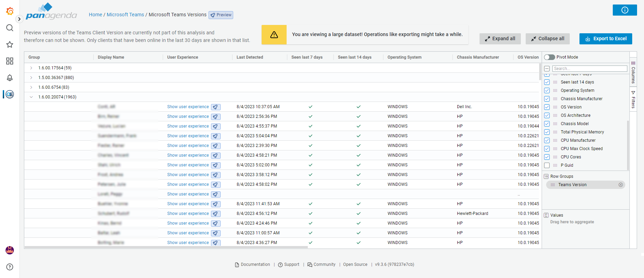This screenshot has width=644, height=278.
Task: Click rocket icon in the 8/4/2023 11:41:53 AM row
Action: (x=216, y=204)
